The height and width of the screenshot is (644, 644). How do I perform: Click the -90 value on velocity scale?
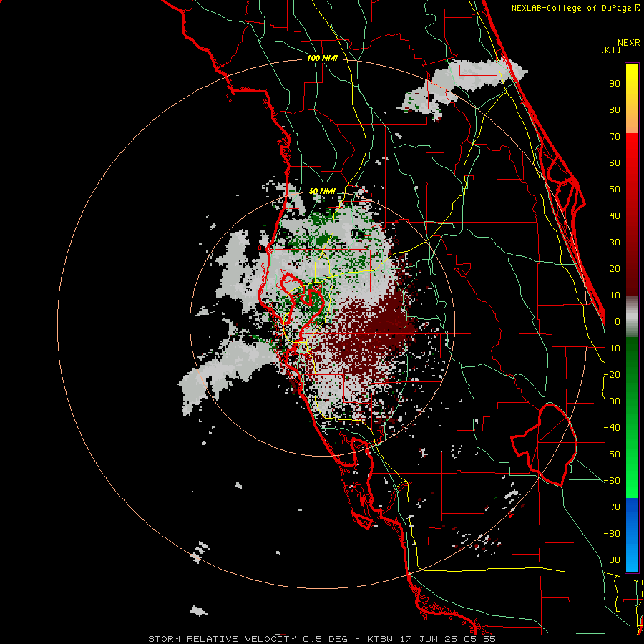[612, 560]
